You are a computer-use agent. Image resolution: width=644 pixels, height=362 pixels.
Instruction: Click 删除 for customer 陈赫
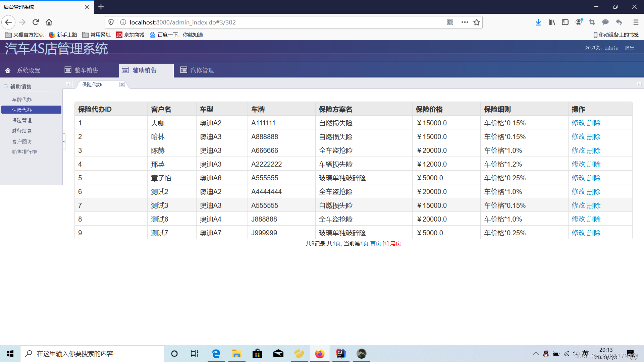click(594, 150)
